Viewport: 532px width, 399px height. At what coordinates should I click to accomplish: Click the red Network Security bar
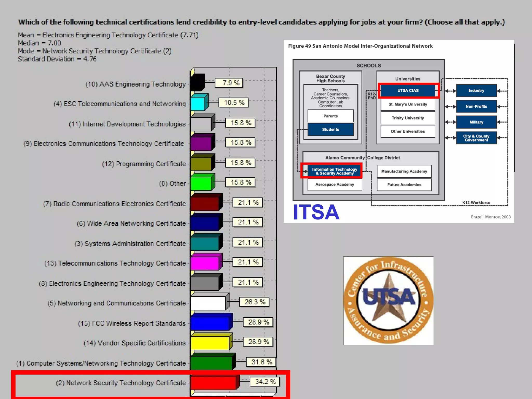click(213, 383)
